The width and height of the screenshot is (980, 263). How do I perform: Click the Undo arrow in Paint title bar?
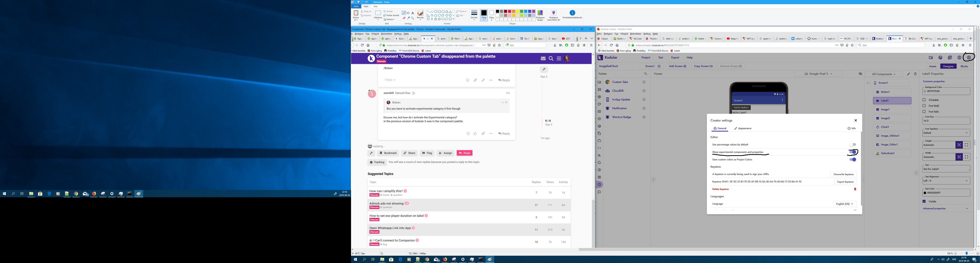(363, 2)
